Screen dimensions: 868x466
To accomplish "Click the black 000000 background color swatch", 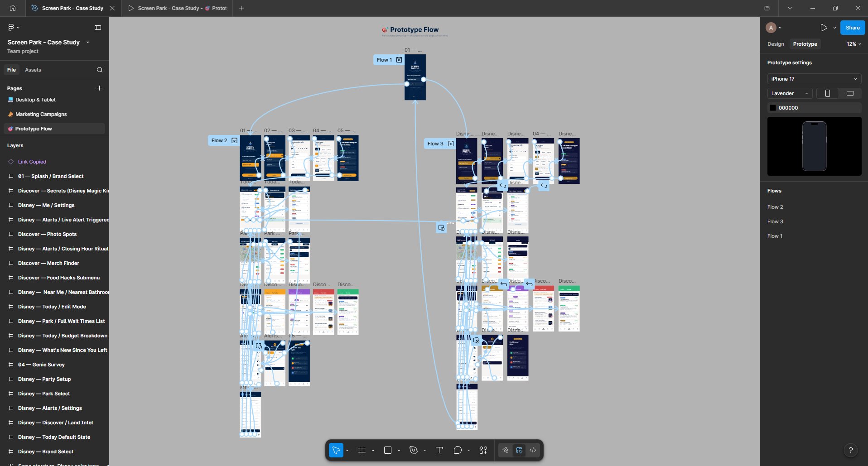I will (x=773, y=108).
